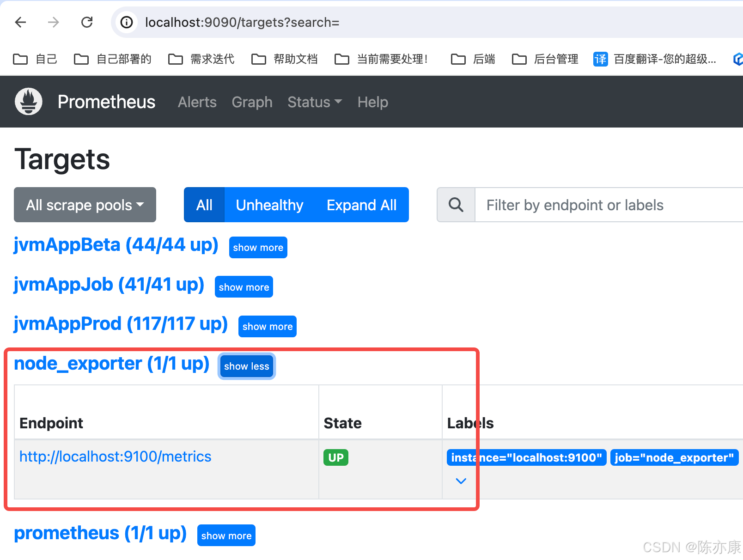Open the Alerts page
Viewport: 743px width, 560px height.
click(197, 102)
